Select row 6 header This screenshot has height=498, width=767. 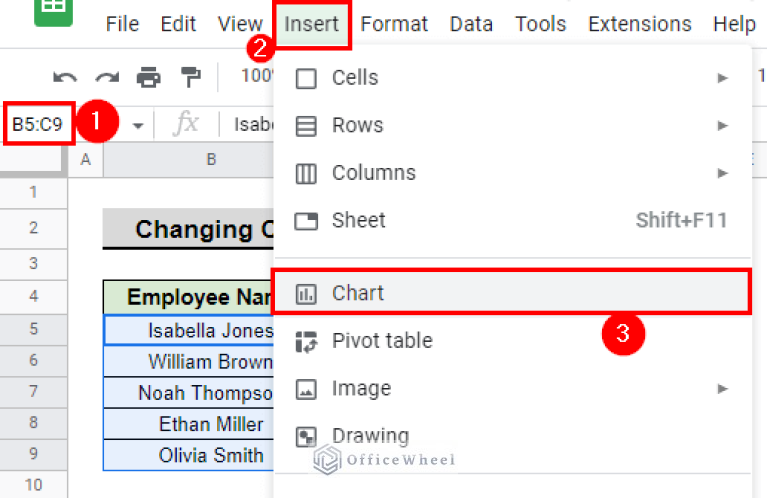(33, 361)
